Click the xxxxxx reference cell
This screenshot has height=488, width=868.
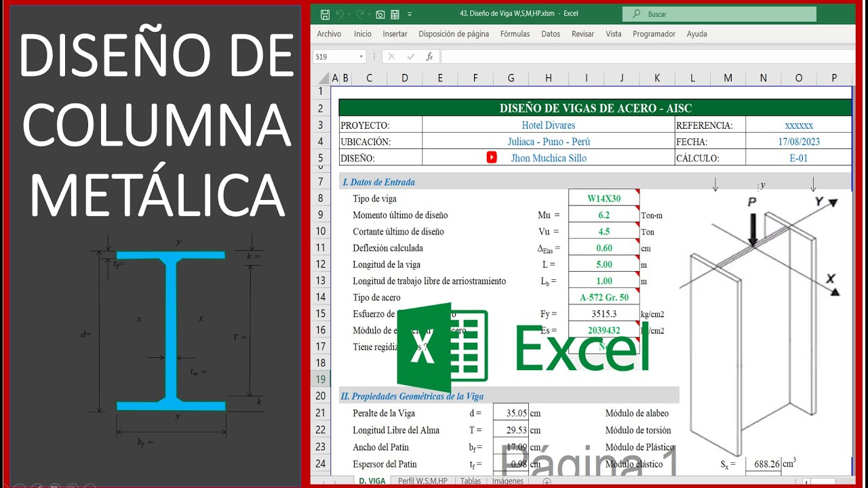point(799,125)
